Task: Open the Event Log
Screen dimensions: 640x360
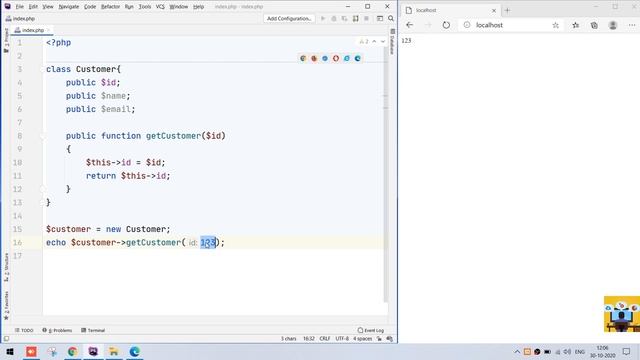Action: click(x=371, y=330)
